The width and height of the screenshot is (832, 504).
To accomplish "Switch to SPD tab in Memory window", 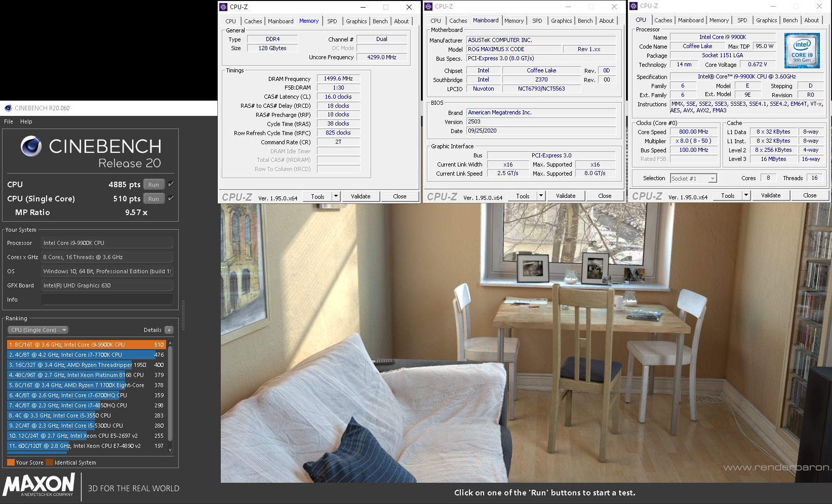I will [332, 21].
